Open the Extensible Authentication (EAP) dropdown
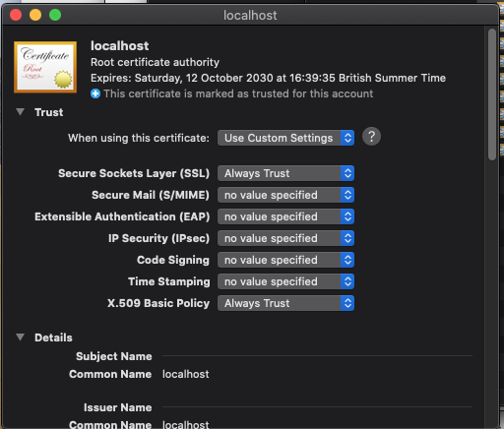The image size is (504, 429). (x=285, y=216)
